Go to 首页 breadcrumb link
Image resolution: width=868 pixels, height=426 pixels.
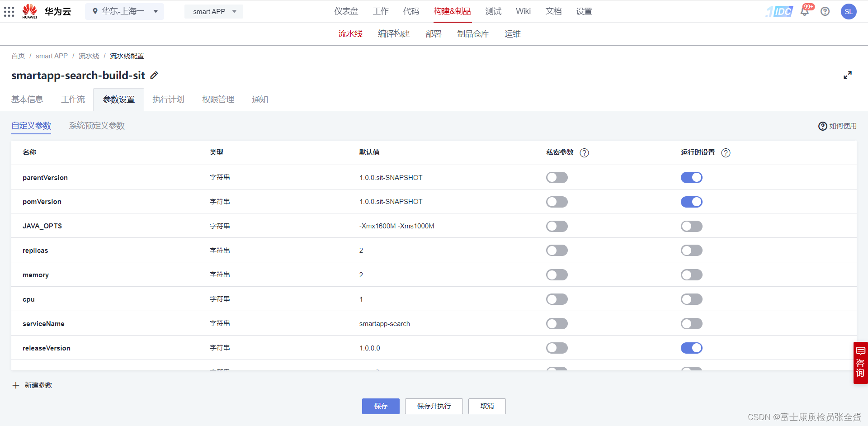point(18,56)
